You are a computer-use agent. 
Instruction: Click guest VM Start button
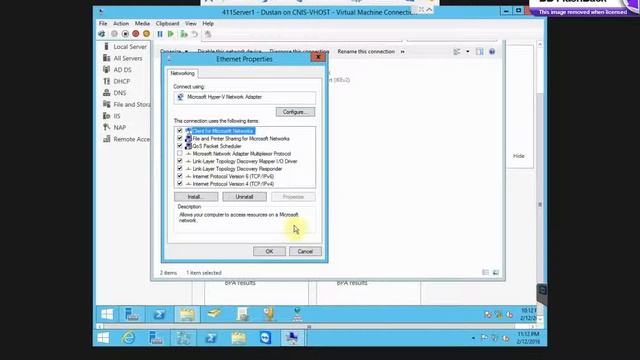point(107,314)
